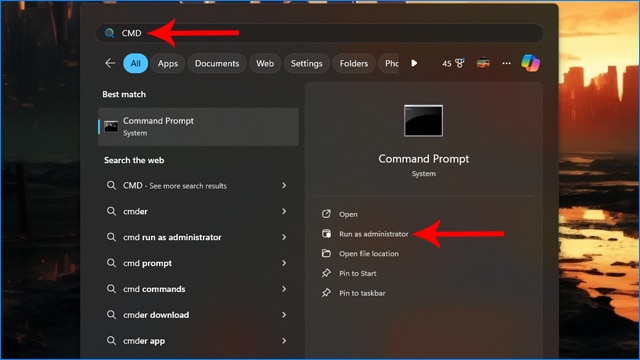This screenshot has width=640, height=360.
Task: Choose Pin to taskbar
Action: point(362,293)
